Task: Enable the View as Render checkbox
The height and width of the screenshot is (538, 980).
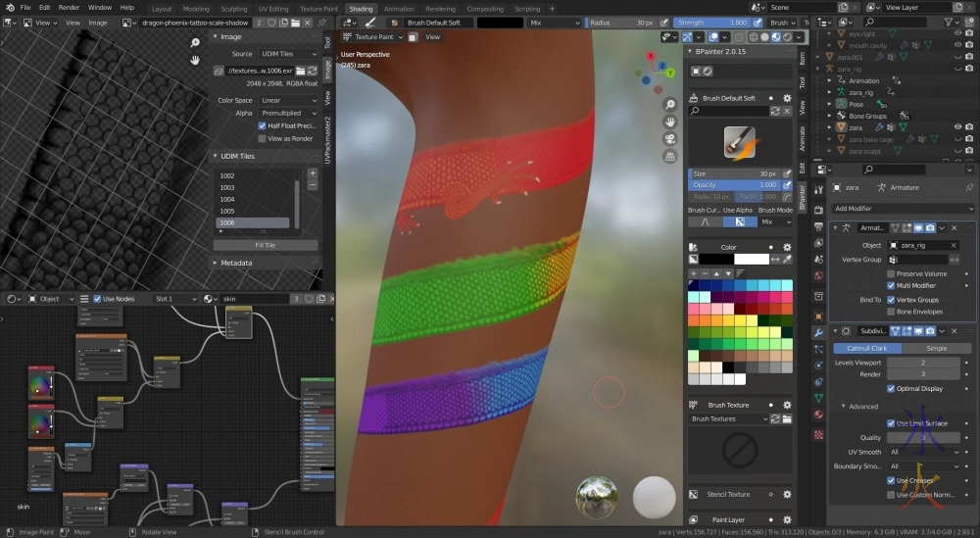Action: tap(262, 138)
